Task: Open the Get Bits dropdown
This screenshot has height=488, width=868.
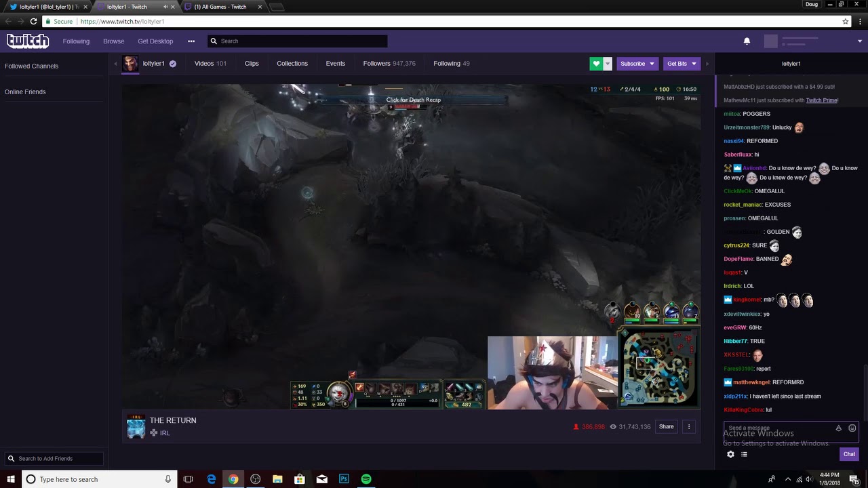Action: [682, 64]
